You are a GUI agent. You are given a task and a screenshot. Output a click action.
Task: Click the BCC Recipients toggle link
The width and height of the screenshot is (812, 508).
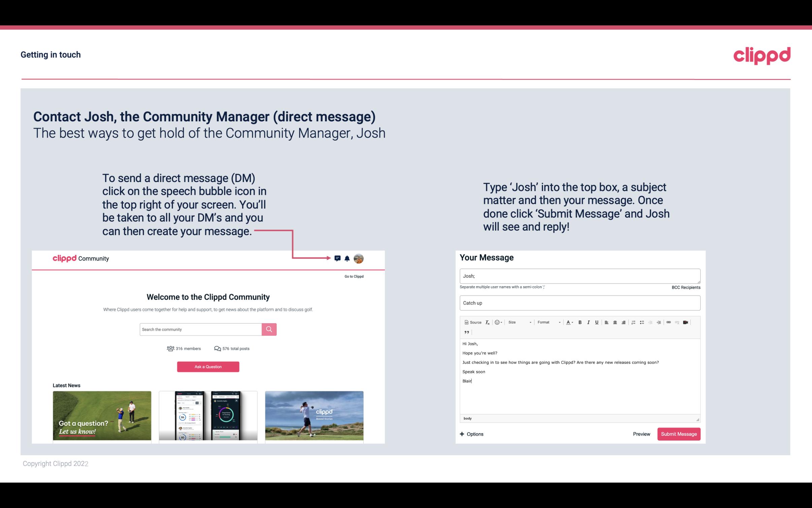686,287
